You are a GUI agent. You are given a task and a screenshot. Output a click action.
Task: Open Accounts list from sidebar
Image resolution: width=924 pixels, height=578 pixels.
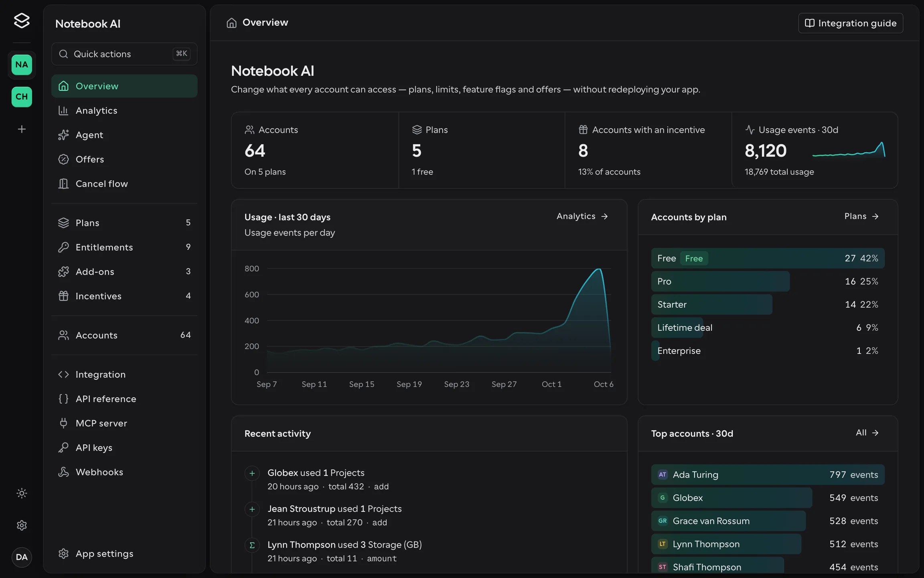pos(124,335)
